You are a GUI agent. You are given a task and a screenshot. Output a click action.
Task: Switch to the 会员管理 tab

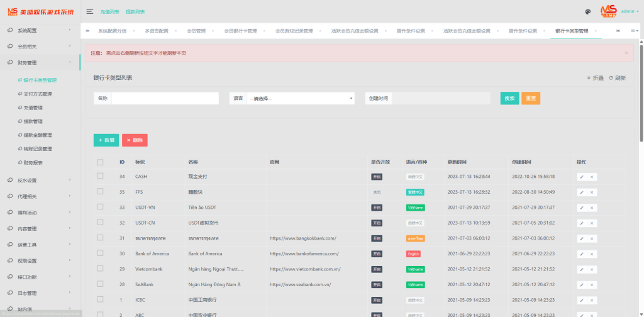[196, 31]
